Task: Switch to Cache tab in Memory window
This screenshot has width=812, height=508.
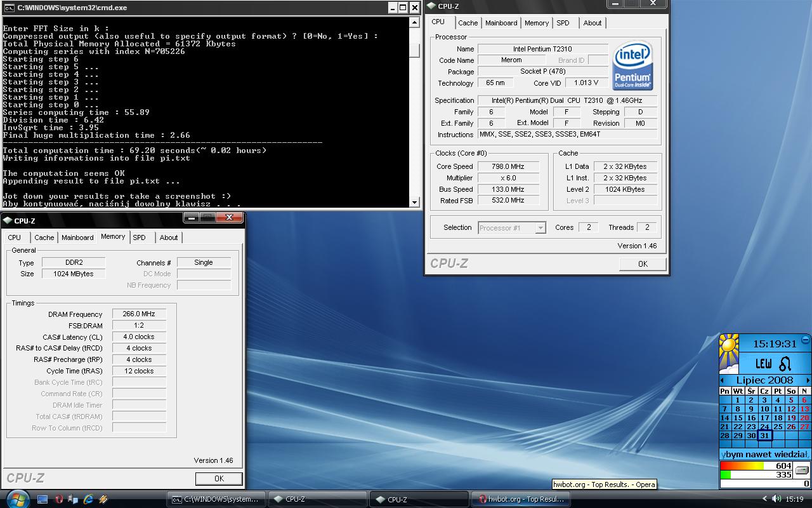Action: 44,237
